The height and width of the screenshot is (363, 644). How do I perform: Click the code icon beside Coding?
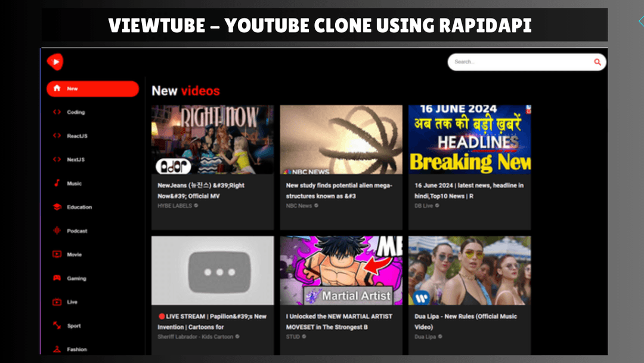pyautogui.click(x=57, y=112)
